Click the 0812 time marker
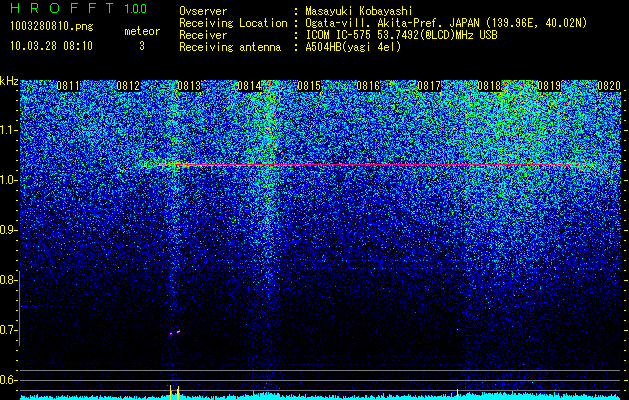Viewport: 629px width, 400px height. coord(128,86)
